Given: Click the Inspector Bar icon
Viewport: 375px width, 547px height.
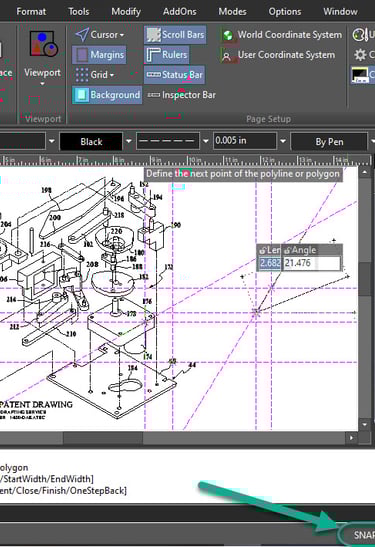Looking at the screenshot, I should (x=153, y=95).
